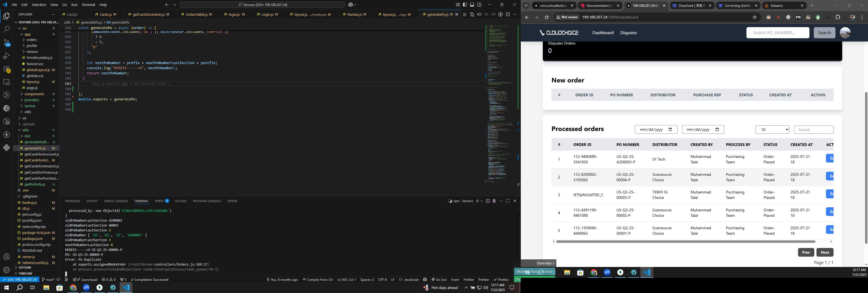
Task: Toggle Secondary Side Bar layout button
Action: [x=479, y=5]
